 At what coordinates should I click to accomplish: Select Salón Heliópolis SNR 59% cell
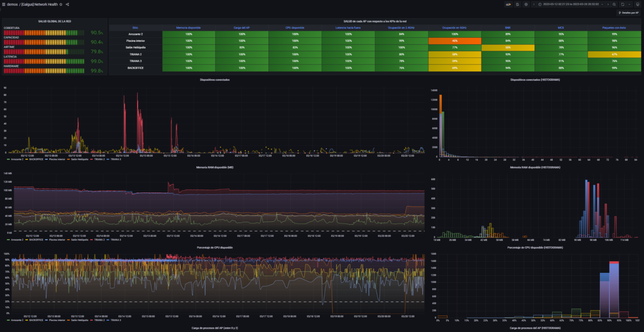pos(508,47)
